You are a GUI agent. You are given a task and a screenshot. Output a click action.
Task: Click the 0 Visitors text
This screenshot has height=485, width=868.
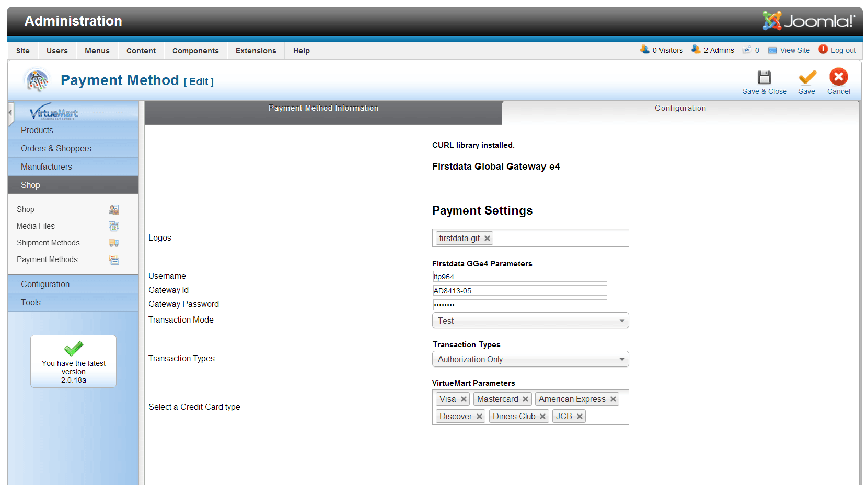(667, 50)
